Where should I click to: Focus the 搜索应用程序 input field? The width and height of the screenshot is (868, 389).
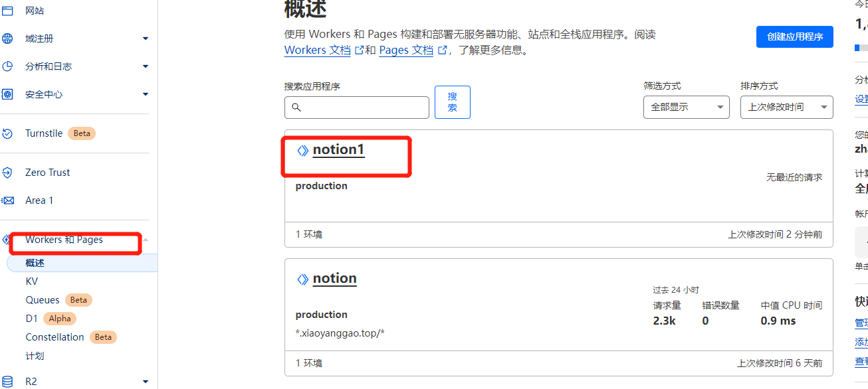tap(357, 108)
